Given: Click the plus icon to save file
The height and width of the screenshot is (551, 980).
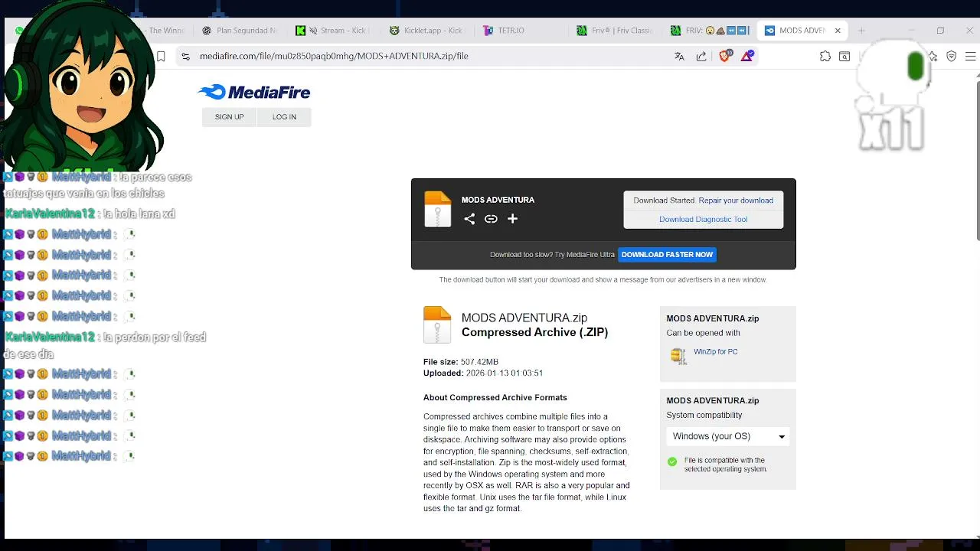Looking at the screenshot, I should [512, 219].
